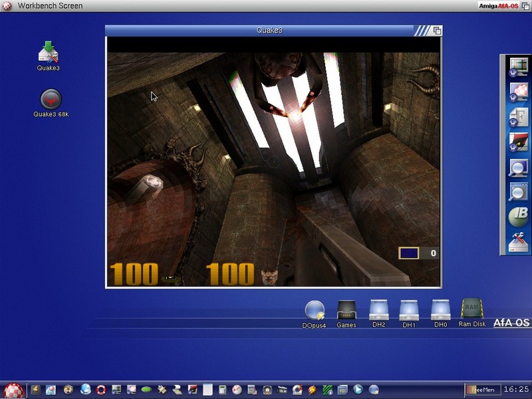Open the DH1 disk icon
Image resolution: width=532 pixels, height=399 pixels.
pos(408,310)
